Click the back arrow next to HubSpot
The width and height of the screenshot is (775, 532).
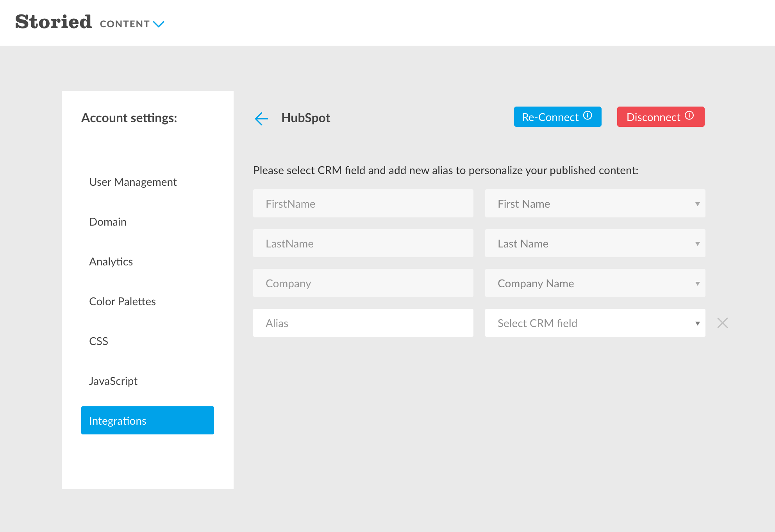[x=261, y=118]
